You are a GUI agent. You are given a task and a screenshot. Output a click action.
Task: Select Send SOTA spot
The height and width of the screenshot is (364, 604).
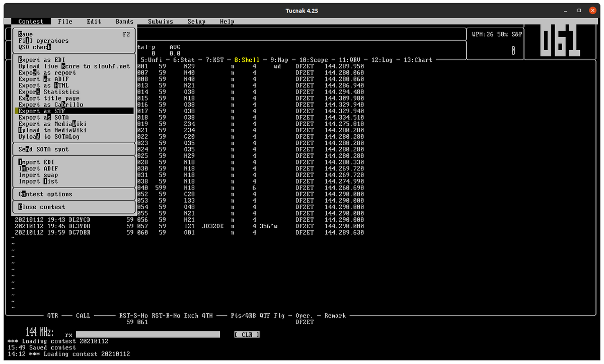[x=74, y=149]
